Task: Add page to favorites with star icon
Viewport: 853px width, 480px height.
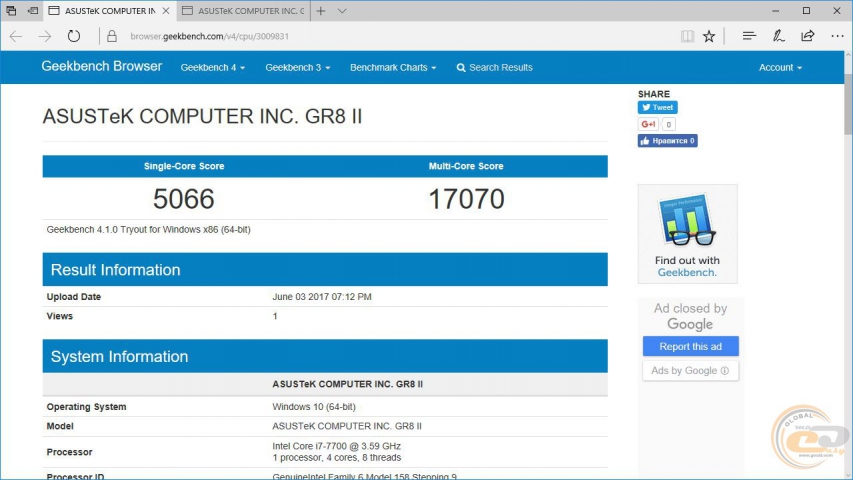Action: (x=709, y=36)
